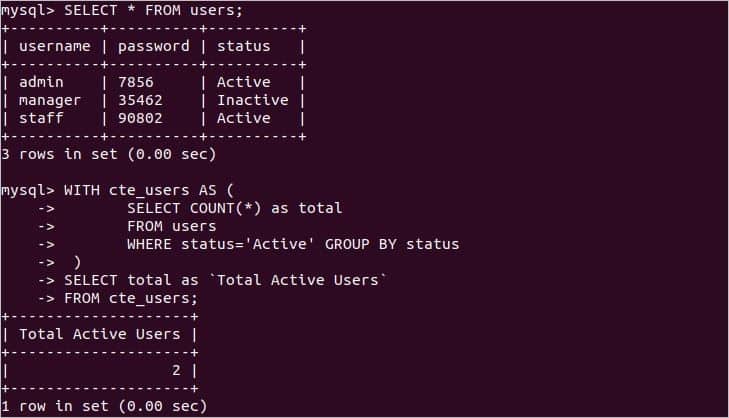The height and width of the screenshot is (418, 729).
Task: Click the 'admin' username cell
Action: pyautogui.click(x=42, y=82)
